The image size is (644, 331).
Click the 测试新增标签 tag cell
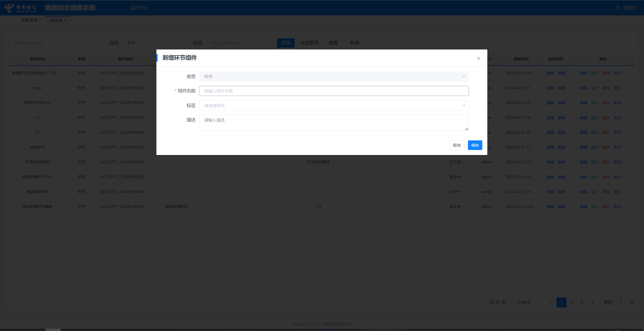[176, 207]
